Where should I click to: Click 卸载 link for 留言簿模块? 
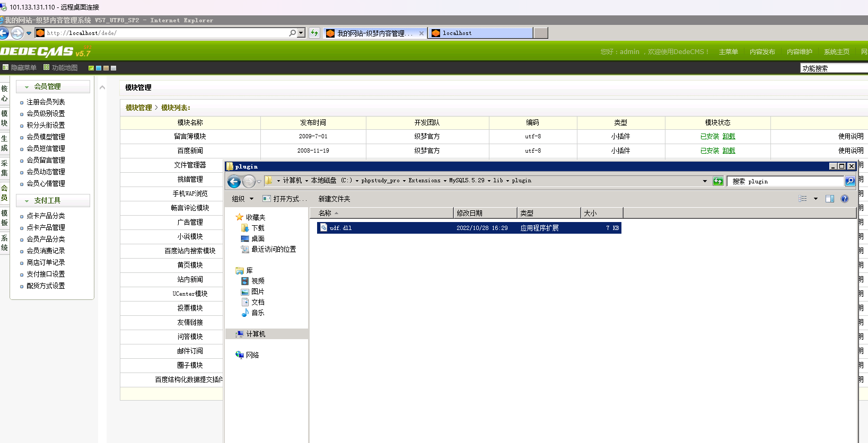tap(729, 137)
